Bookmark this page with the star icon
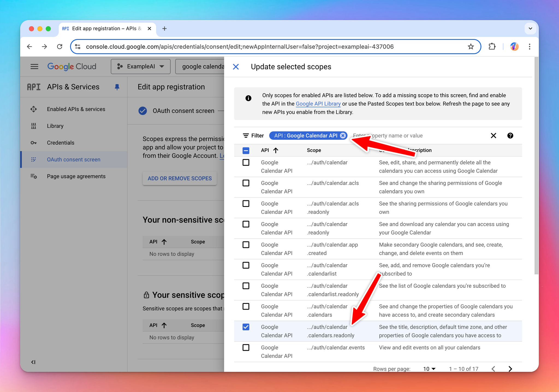Viewport: 559px width, 392px height. click(x=471, y=47)
